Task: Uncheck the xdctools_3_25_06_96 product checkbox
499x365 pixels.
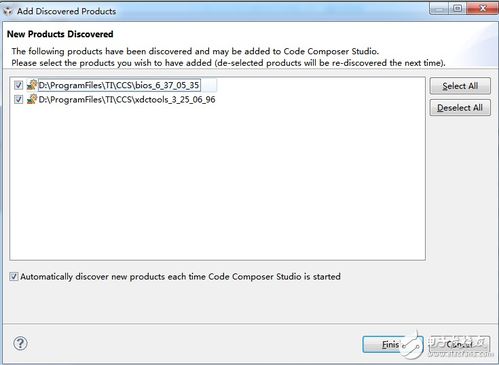Action: pyautogui.click(x=18, y=99)
